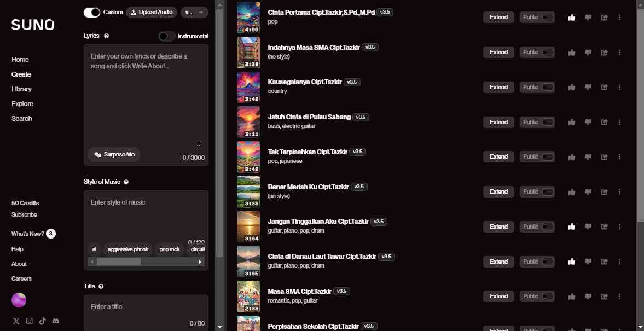The width and height of the screenshot is (644, 331).
Task: Extend the Bener Meriah Ku song
Action: [498, 191]
